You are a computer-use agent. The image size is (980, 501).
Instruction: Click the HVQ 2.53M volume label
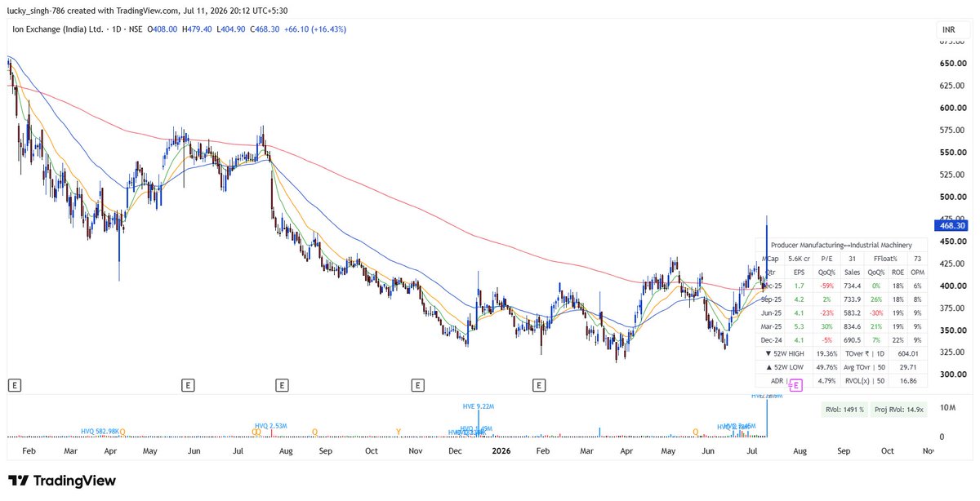pos(270,425)
